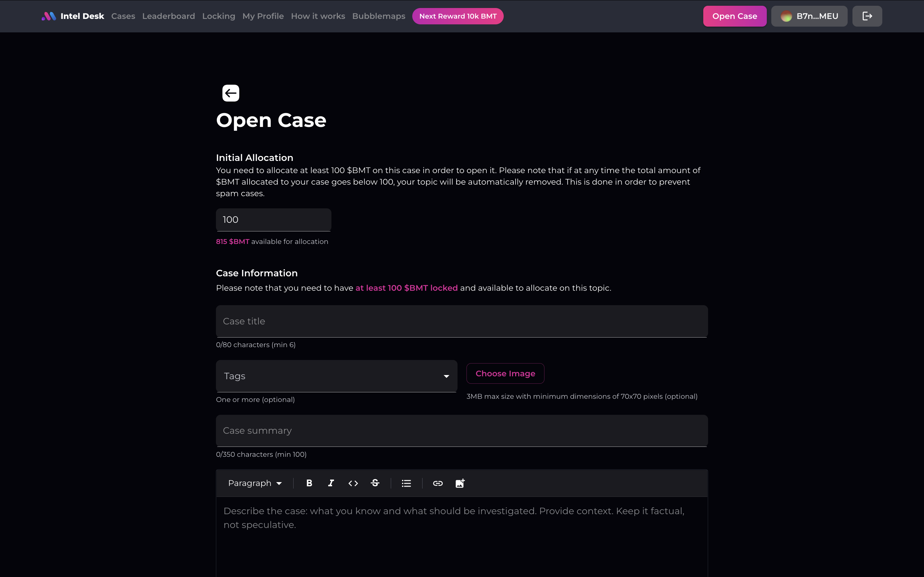Screen dimensions: 924x577
Task: Open the B7n...MEU wallet menu
Action: [x=809, y=16]
